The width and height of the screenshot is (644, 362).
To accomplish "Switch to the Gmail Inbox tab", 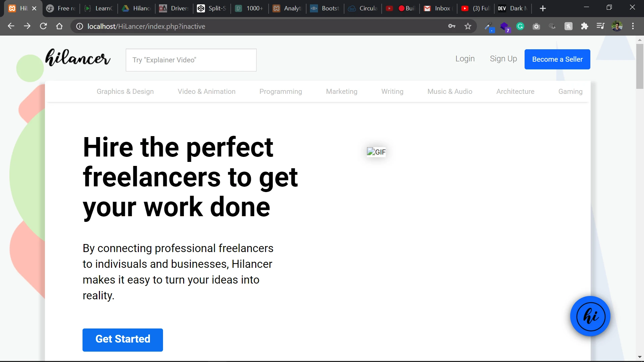I will (438, 8).
